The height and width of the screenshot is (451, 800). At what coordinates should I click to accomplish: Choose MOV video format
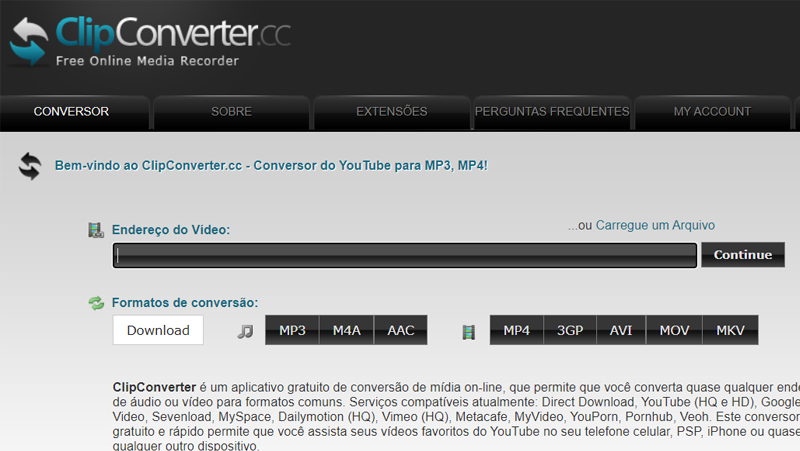click(674, 330)
